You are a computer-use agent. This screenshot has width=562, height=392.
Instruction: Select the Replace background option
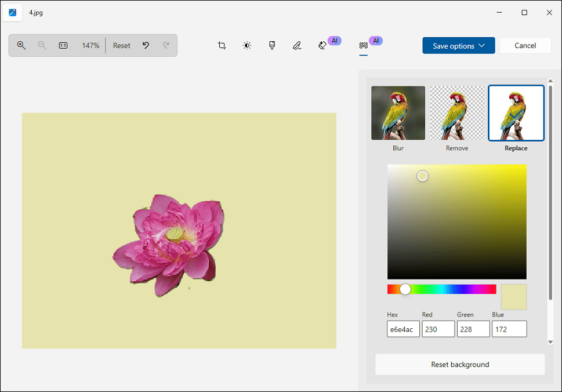(516, 113)
